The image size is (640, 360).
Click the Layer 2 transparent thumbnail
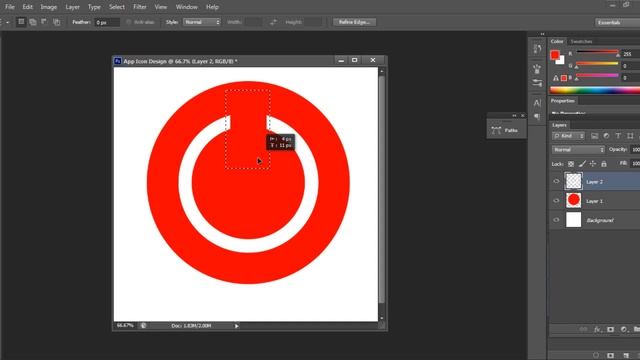point(573,181)
